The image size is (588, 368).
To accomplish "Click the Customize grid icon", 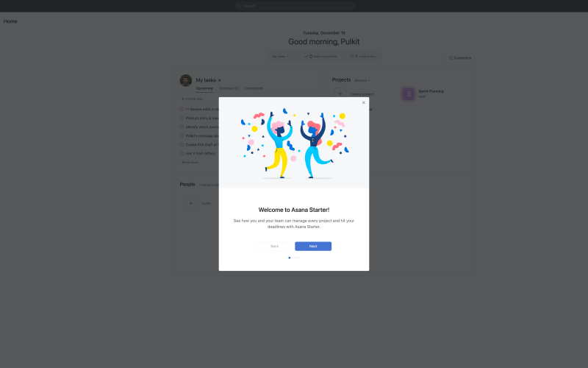I will tap(451, 58).
